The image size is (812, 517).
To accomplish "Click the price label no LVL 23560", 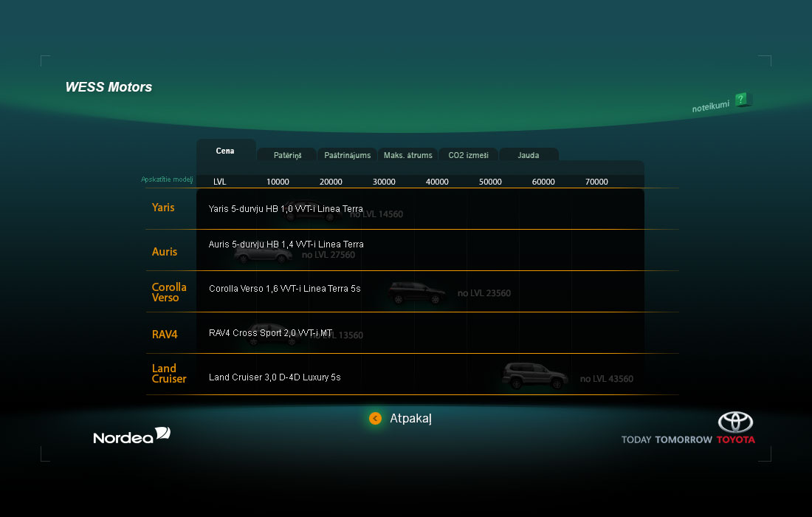I will [x=484, y=293].
